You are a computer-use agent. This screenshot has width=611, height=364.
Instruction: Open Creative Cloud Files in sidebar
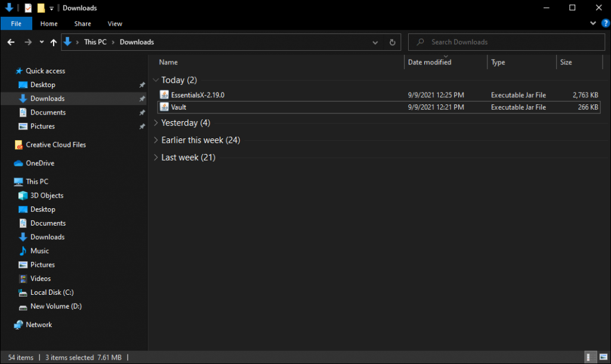(50, 144)
